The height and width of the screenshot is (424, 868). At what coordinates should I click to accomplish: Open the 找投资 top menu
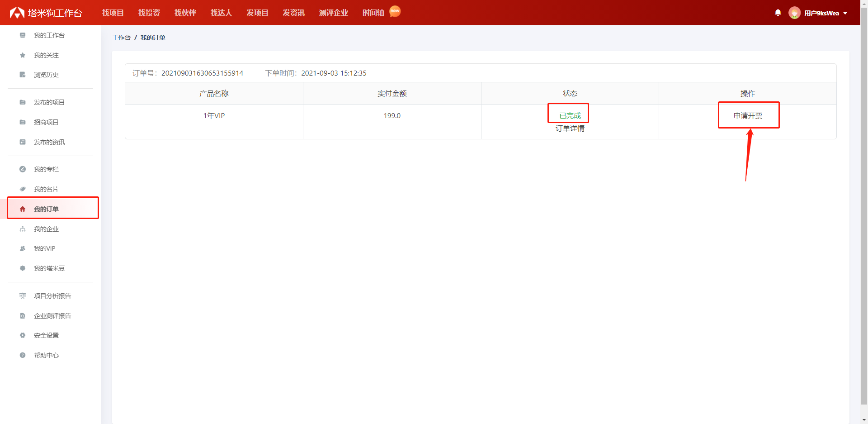click(x=149, y=13)
